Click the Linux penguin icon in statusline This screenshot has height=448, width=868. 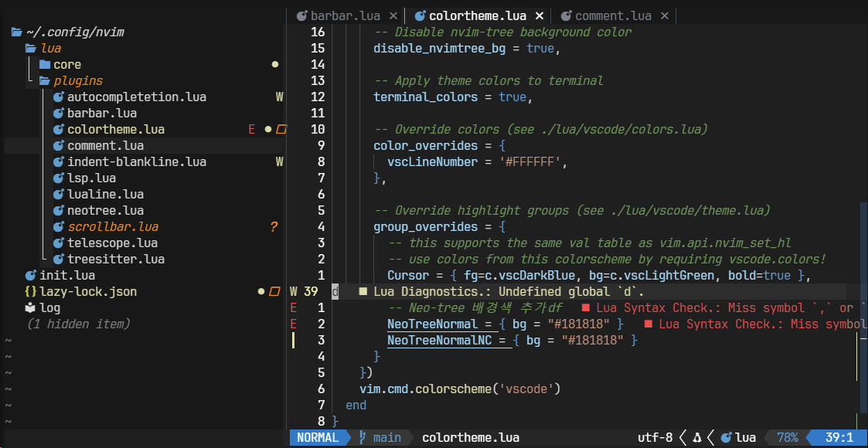coord(696,438)
